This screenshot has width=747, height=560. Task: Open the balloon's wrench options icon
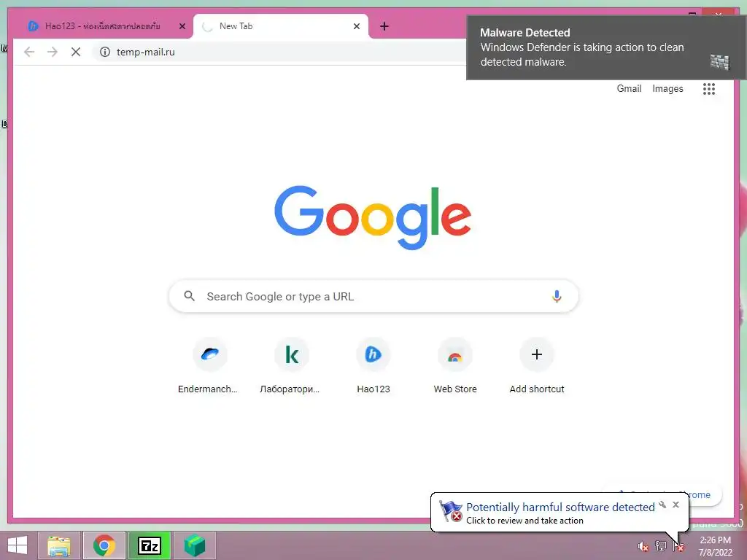pyautogui.click(x=662, y=505)
